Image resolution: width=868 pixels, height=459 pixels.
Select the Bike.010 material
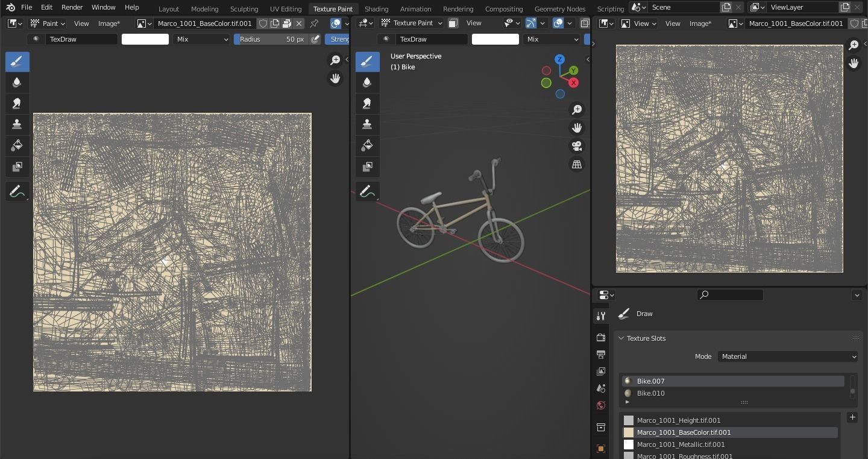733,393
